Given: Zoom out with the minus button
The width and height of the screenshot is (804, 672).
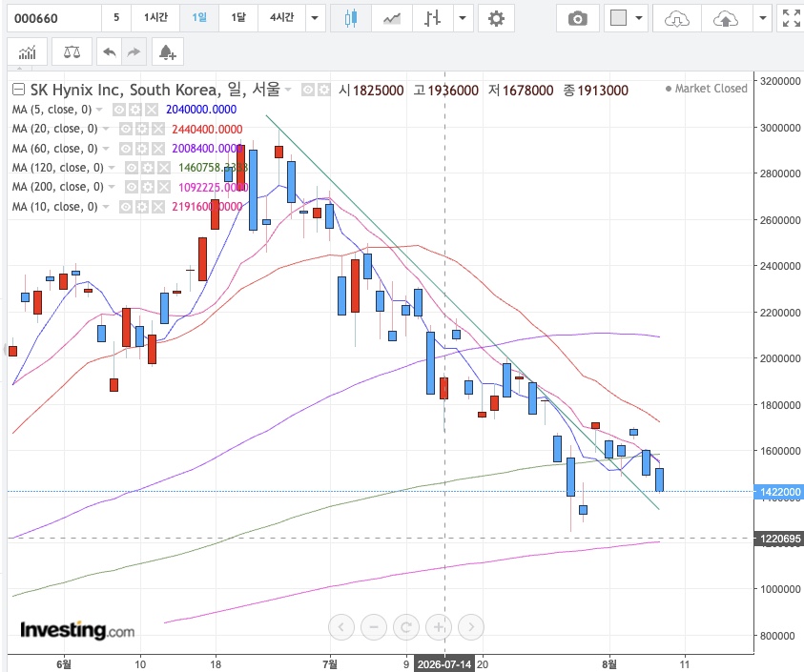Looking at the screenshot, I should coord(374,627).
